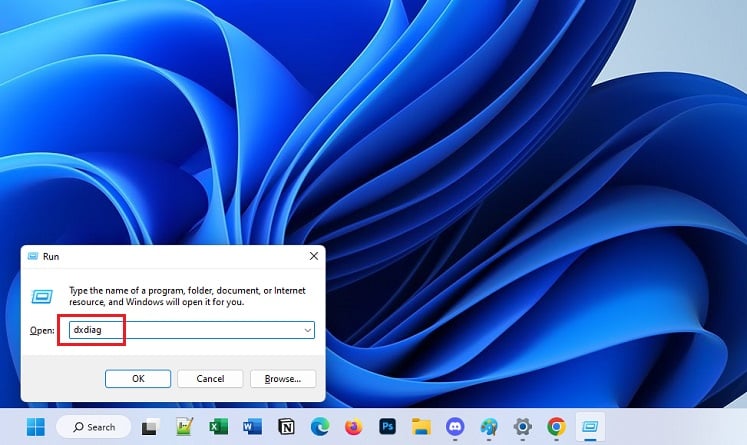Switch to Discord in the taskbar
747x445 pixels.
456,426
